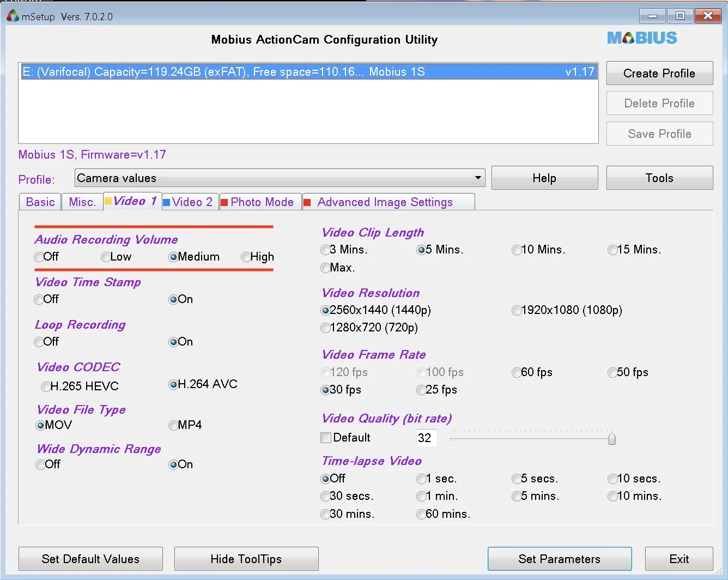Viewport: 728px width, 580px height.
Task: Turn Wide Dynamic Range On
Action: tap(173, 464)
